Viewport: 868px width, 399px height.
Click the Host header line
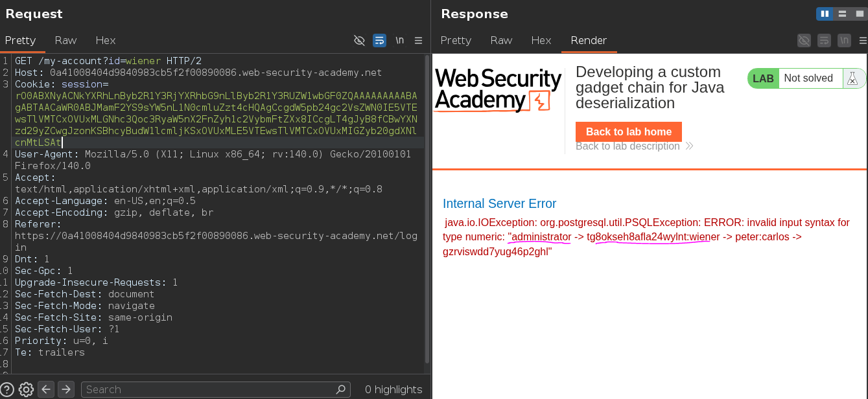point(198,73)
